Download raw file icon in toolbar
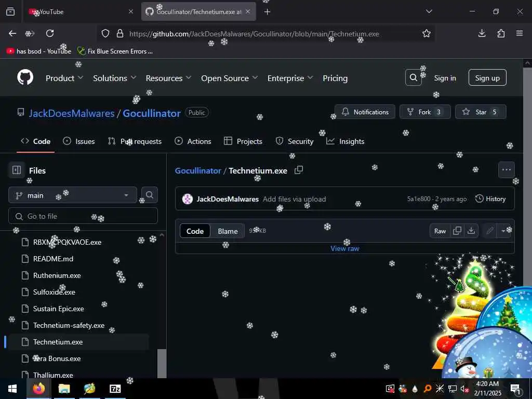Screen dimensions: 532x399 [471, 231]
